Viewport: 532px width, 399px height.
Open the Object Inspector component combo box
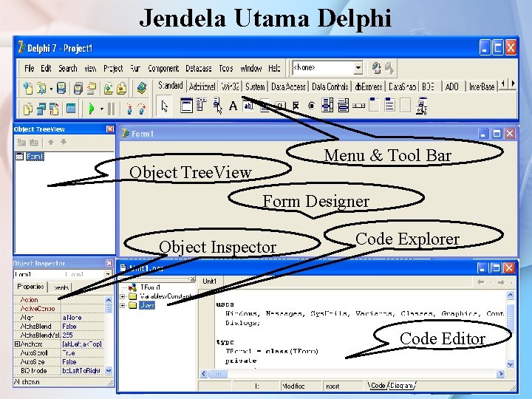point(63,274)
